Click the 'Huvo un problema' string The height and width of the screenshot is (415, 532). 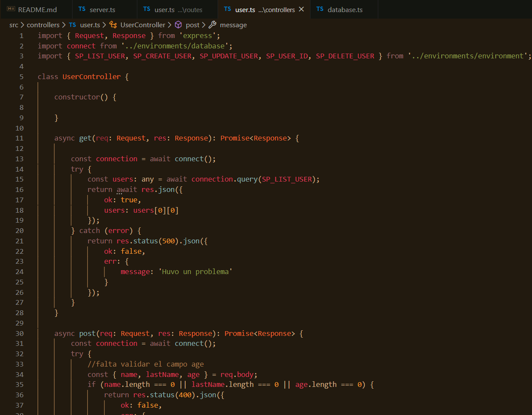(196, 271)
